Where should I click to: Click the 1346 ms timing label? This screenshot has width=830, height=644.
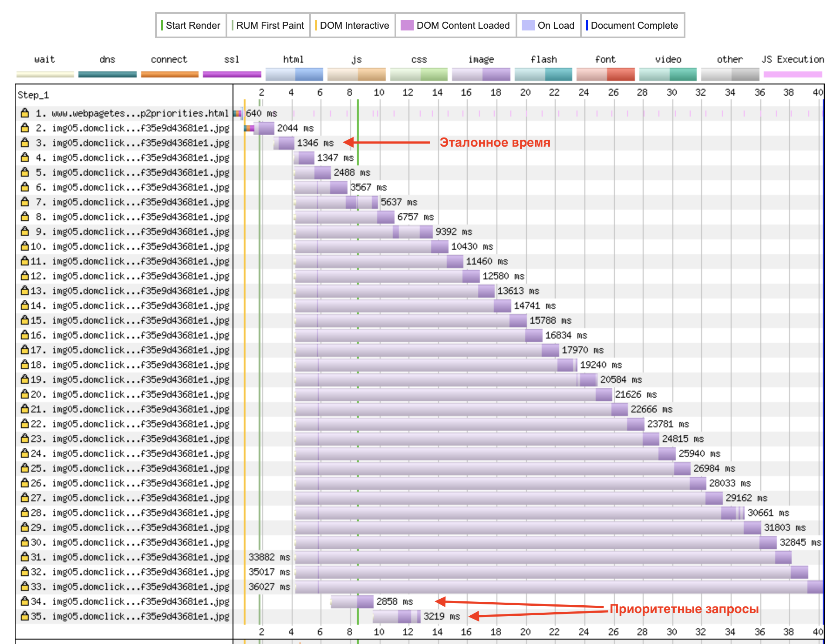pyautogui.click(x=315, y=143)
